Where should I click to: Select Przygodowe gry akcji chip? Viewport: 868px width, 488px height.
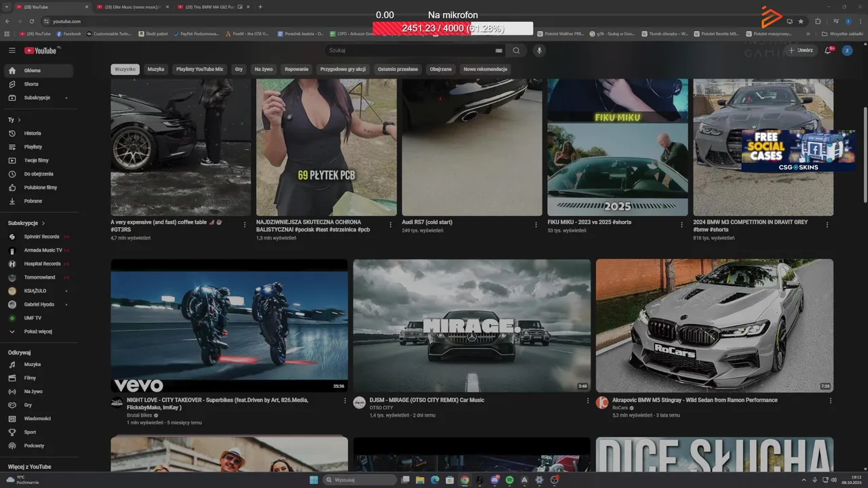tap(343, 69)
